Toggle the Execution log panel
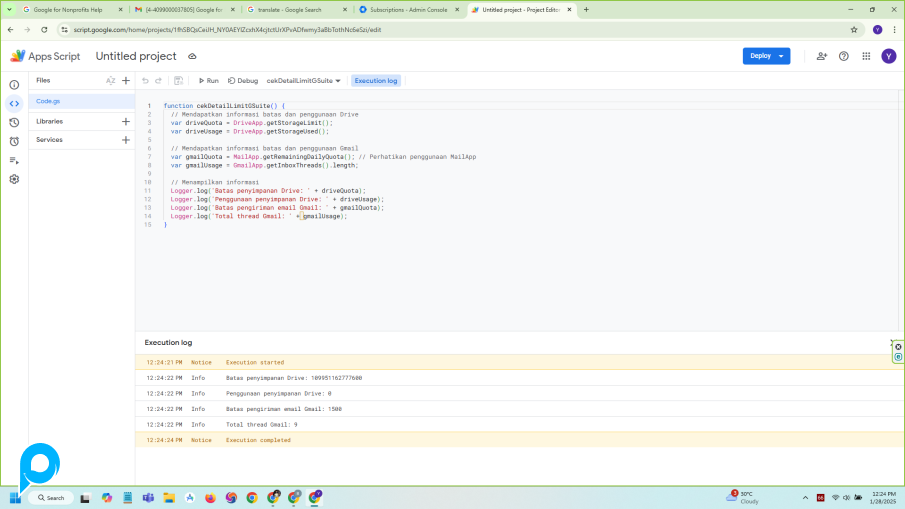Image resolution: width=905 pixels, height=509 pixels. point(376,80)
